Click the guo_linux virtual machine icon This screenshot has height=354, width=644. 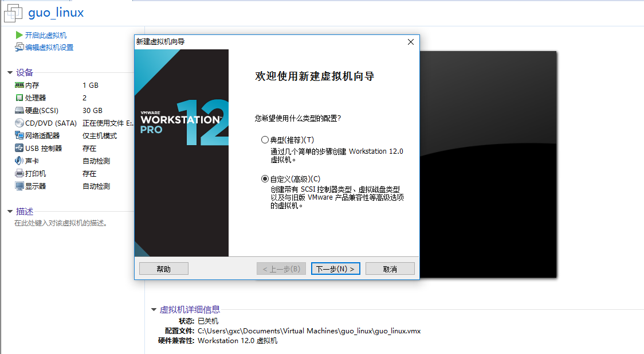coord(13,13)
